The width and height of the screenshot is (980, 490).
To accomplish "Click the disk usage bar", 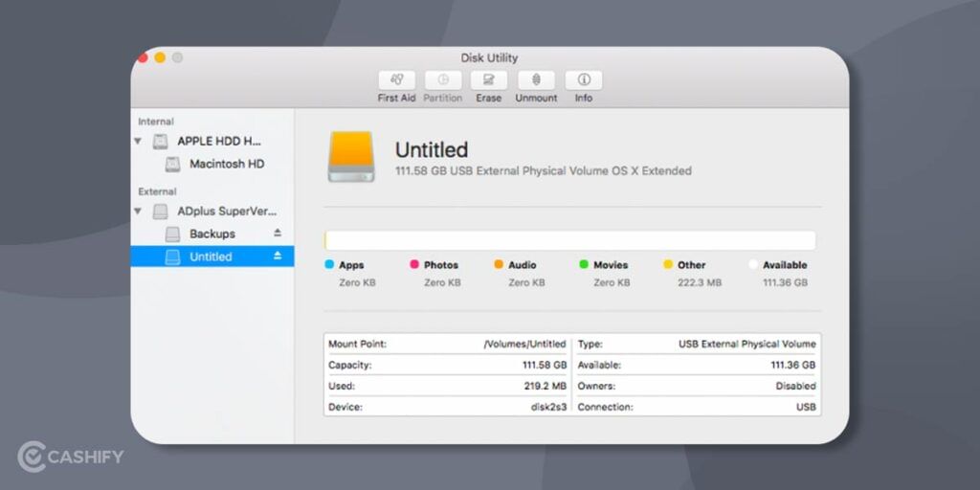I will pos(570,240).
